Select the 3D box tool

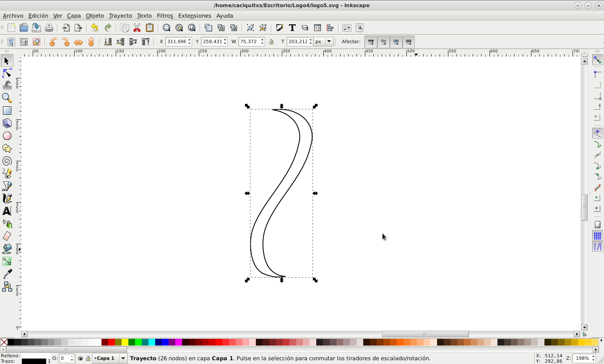tap(7, 123)
